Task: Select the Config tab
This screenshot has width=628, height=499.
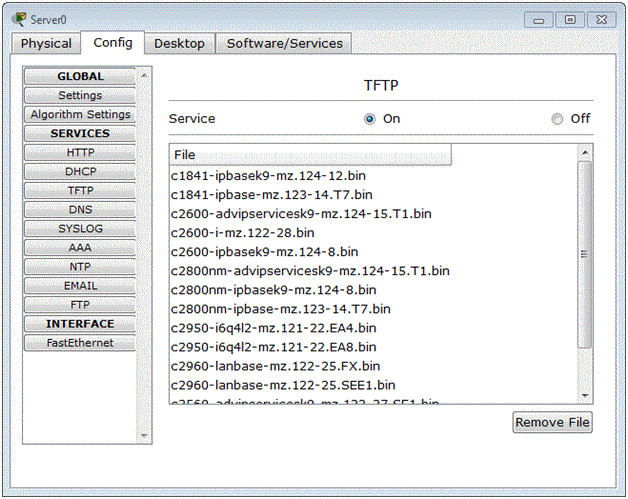Action: [113, 42]
